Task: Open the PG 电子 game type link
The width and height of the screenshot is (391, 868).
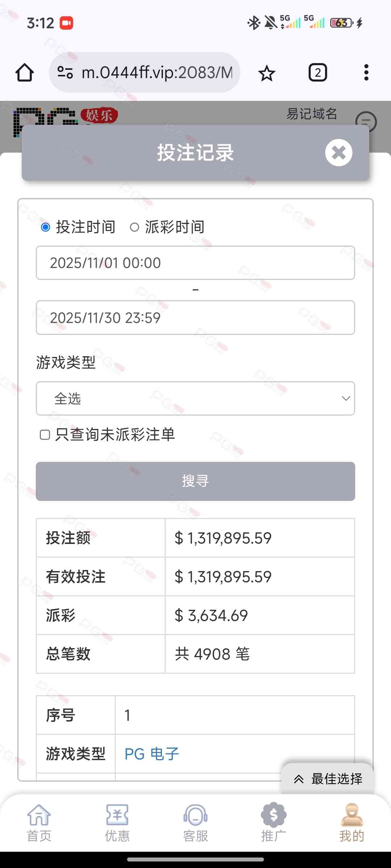Action: (152, 754)
